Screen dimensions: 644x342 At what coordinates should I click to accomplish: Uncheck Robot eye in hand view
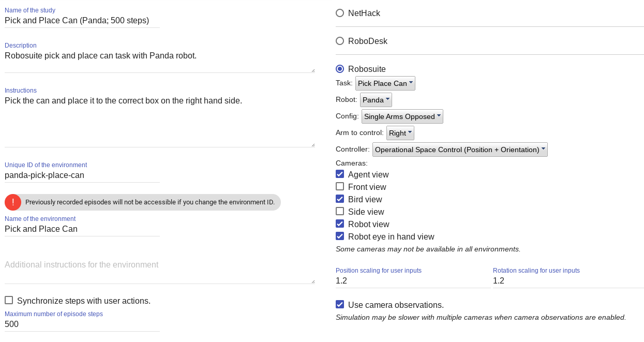(x=340, y=236)
